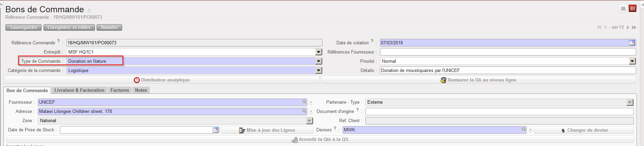Click into the Références Fournisseur field
Screen dimensions: 644x146
pos(508,52)
